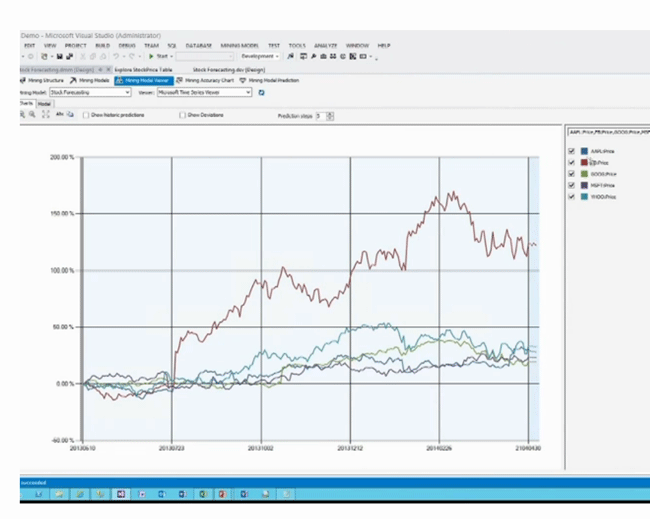The height and width of the screenshot is (520, 650).
Task: Enable Show historic predictions checkbox
Action: (x=87, y=115)
